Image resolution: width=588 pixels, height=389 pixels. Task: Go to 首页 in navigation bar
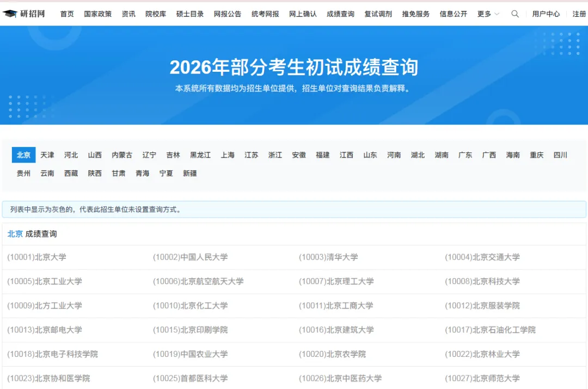[67, 14]
